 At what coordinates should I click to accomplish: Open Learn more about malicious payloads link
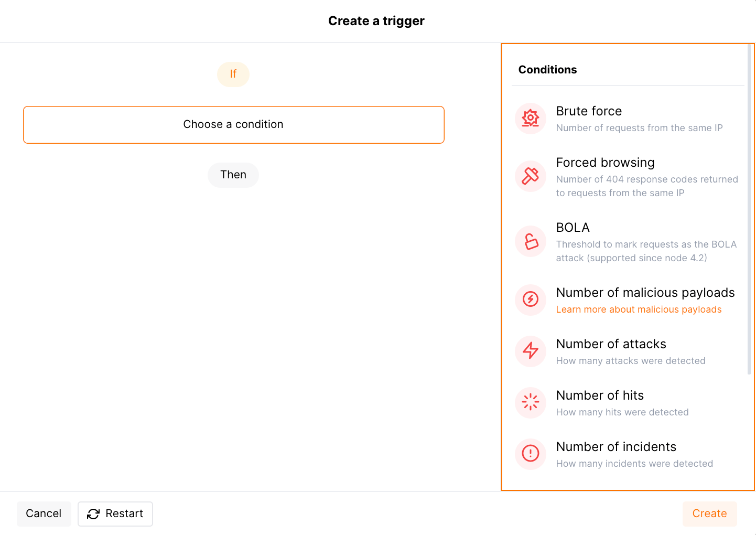(639, 309)
